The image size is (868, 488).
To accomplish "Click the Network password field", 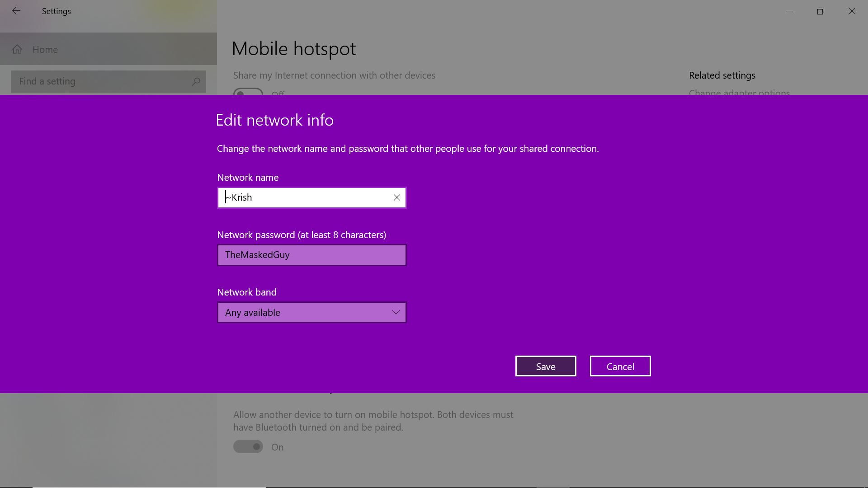I will click(x=311, y=255).
